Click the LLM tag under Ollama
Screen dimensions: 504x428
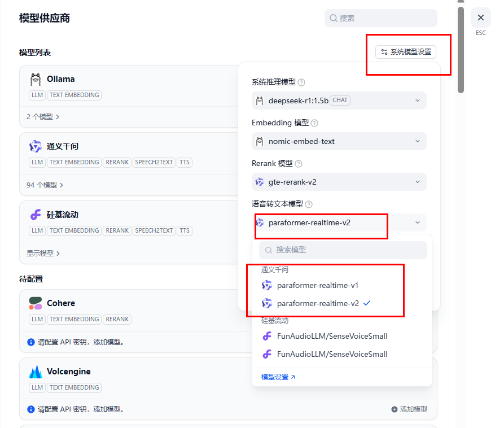(x=37, y=95)
